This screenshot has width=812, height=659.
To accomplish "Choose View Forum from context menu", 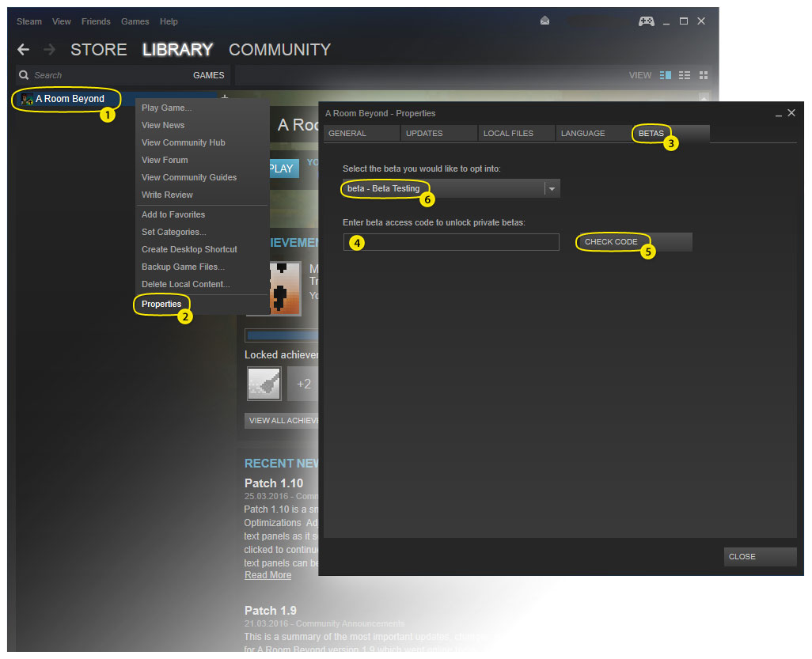I will tap(202, 160).
